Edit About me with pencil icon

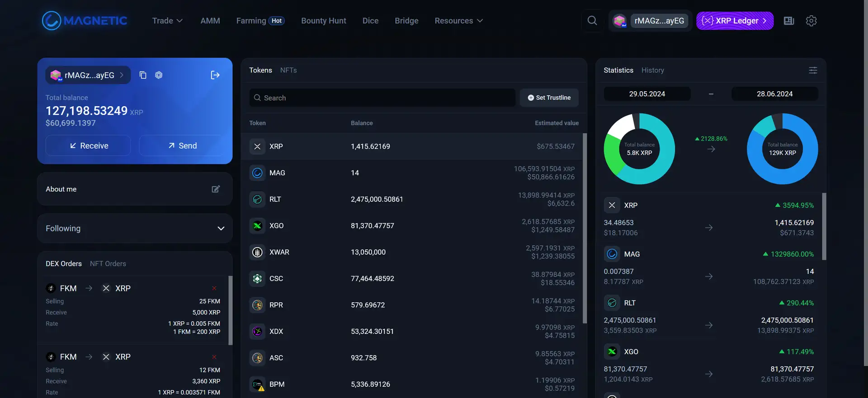coord(216,189)
